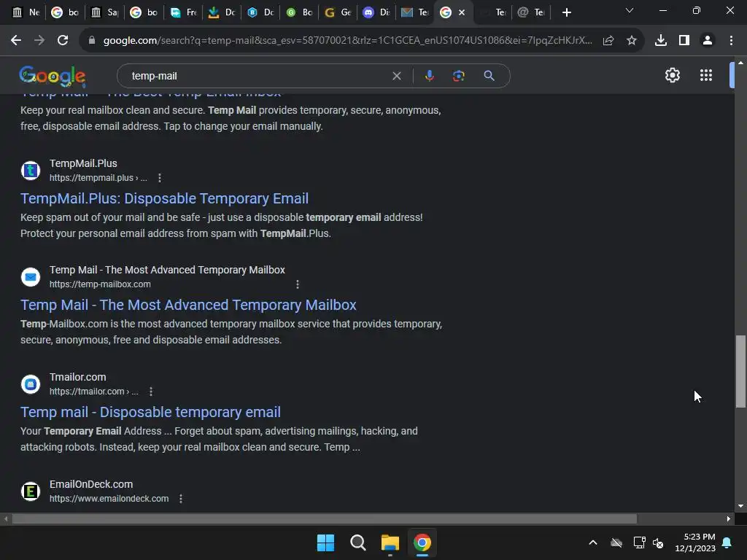Open Google quick settings gear
The image size is (747, 560).
coord(672,75)
